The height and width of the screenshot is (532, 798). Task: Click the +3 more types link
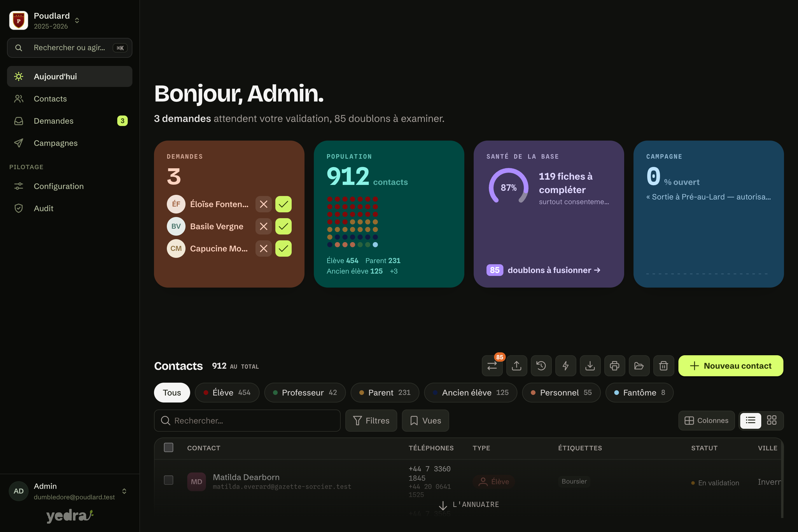393,271
